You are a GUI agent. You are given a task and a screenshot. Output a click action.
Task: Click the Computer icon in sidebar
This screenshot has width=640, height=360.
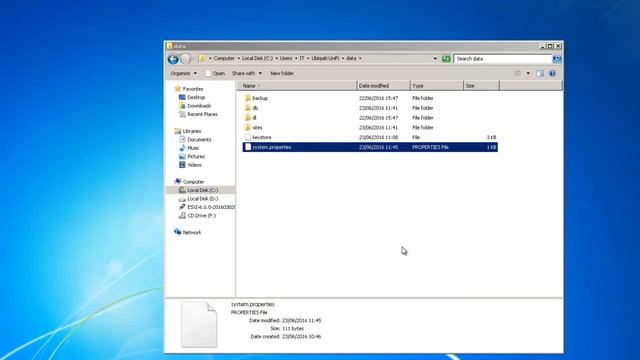(x=177, y=182)
